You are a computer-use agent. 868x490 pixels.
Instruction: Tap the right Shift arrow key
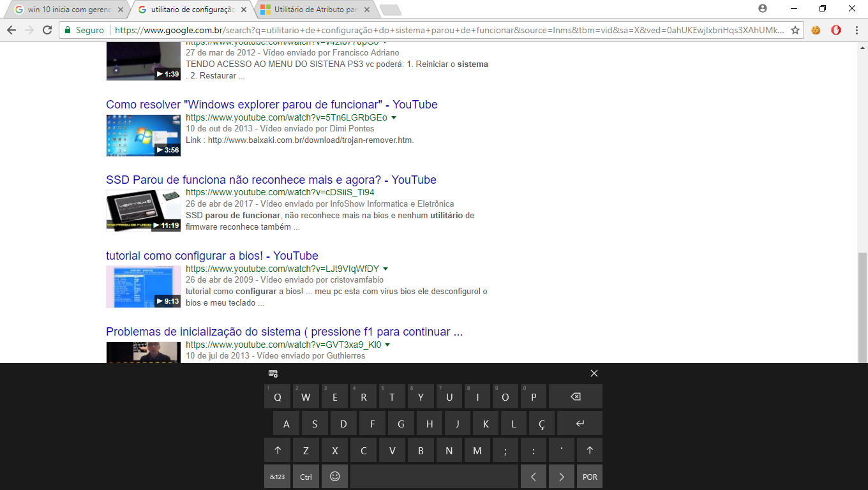coord(589,450)
